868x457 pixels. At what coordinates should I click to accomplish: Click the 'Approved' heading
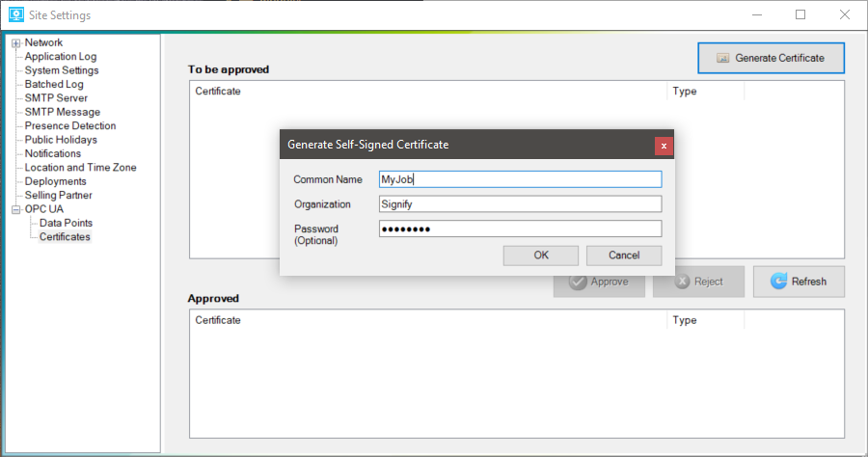point(213,299)
